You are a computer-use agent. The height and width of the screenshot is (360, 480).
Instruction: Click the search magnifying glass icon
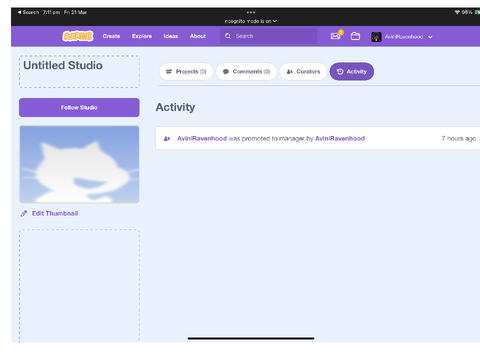pyautogui.click(x=228, y=36)
